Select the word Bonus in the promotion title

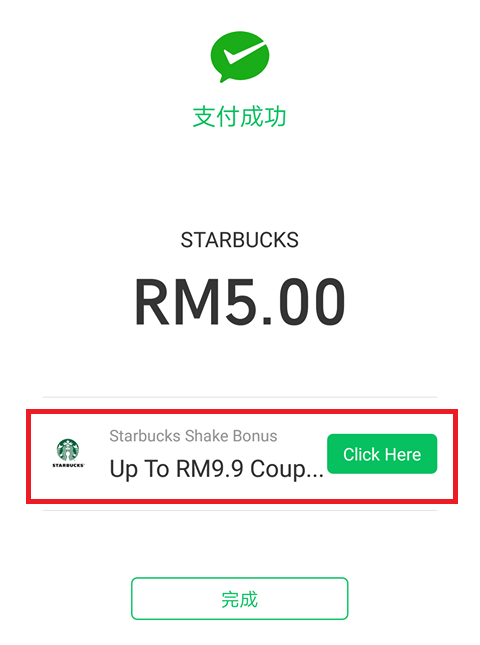255,436
